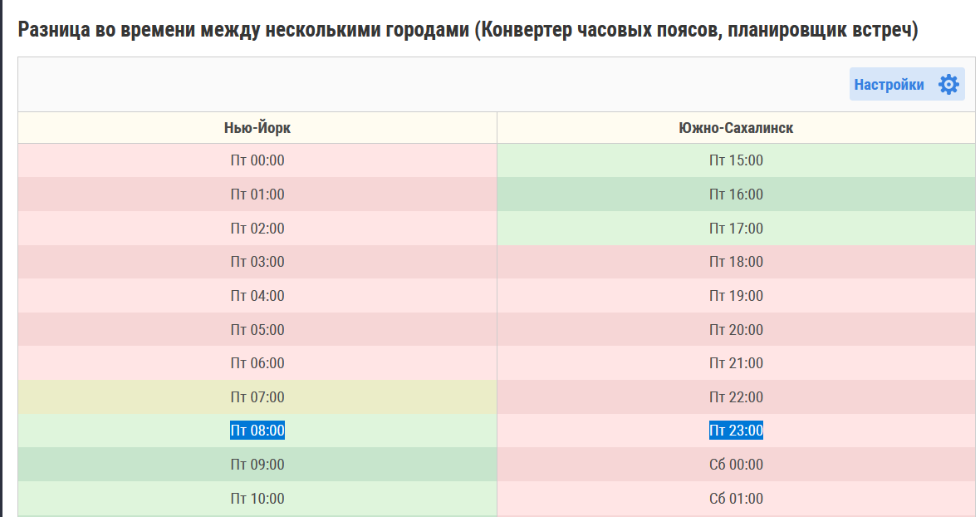Select the Южно-Сахалинск column header
The height and width of the screenshot is (517, 980).
[x=737, y=128]
